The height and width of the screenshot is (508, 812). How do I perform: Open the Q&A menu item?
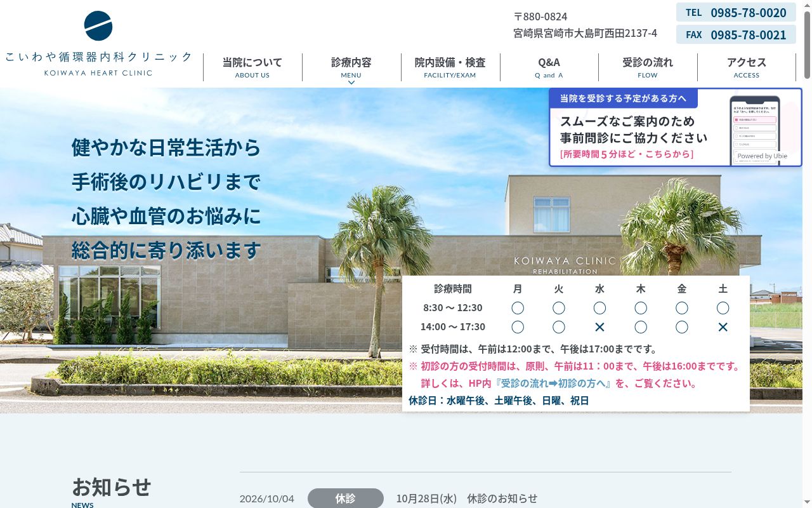tap(549, 67)
